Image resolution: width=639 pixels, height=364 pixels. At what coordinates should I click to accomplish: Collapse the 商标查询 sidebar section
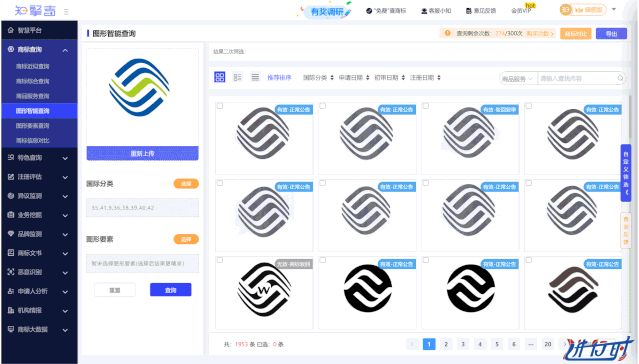(x=65, y=50)
